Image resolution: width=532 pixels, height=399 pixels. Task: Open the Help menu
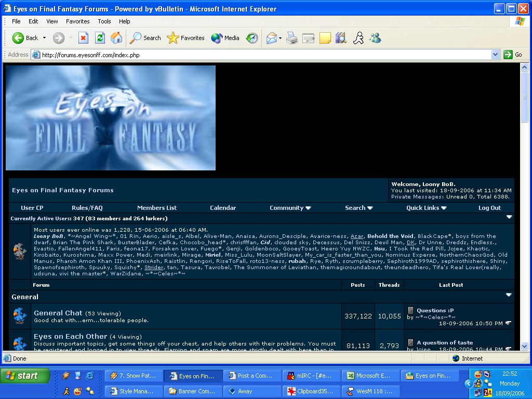point(125,21)
